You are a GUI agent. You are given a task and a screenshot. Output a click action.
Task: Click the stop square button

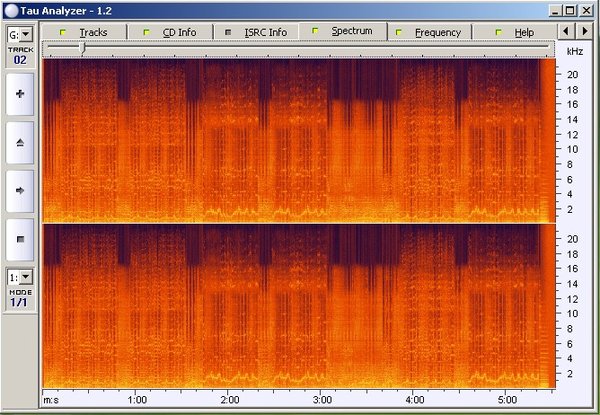pos(20,239)
